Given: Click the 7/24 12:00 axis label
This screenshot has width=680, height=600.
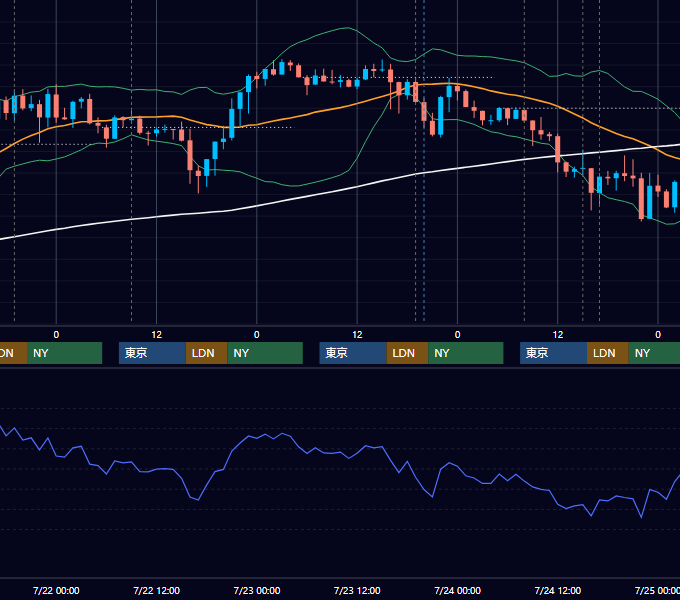Looking at the screenshot, I should [x=558, y=590].
